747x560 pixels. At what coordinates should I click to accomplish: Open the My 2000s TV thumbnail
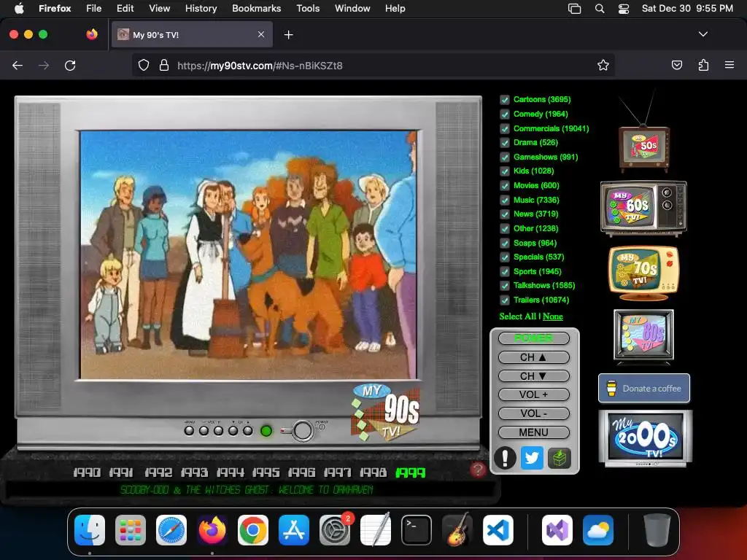tap(646, 438)
